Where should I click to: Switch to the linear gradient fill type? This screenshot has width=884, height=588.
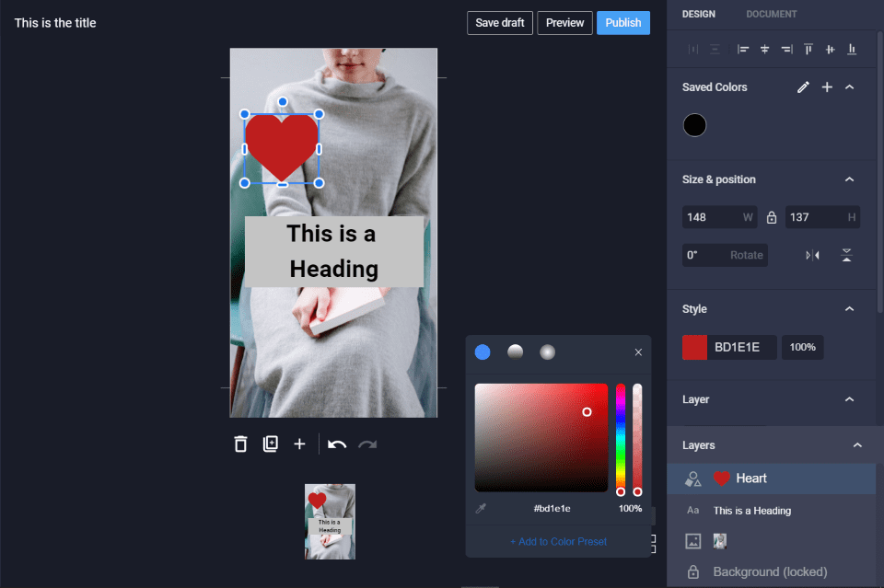pyautogui.click(x=515, y=352)
